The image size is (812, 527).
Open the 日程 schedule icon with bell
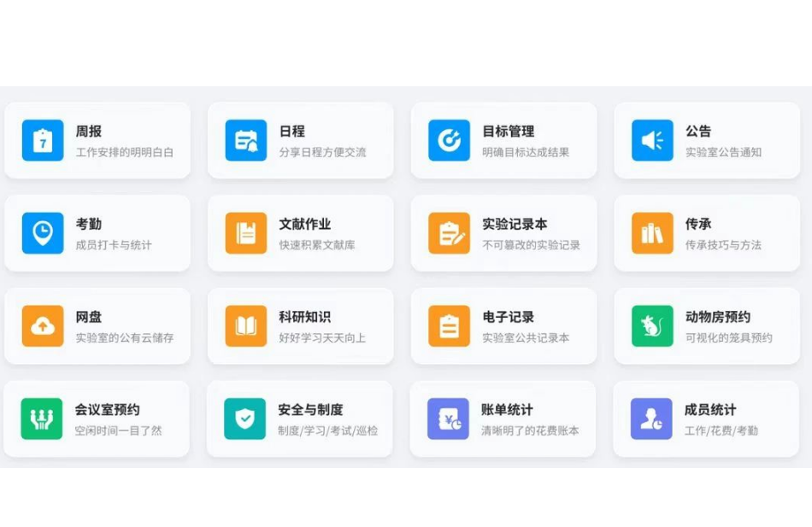click(246, 140)
